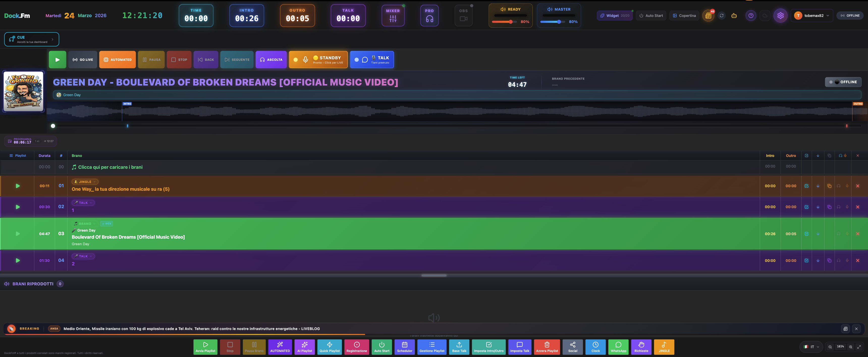Screen dimensions: 868x357
Task: Toggle the TALK row 02 checkbox
Action: [x=806, y=207]
